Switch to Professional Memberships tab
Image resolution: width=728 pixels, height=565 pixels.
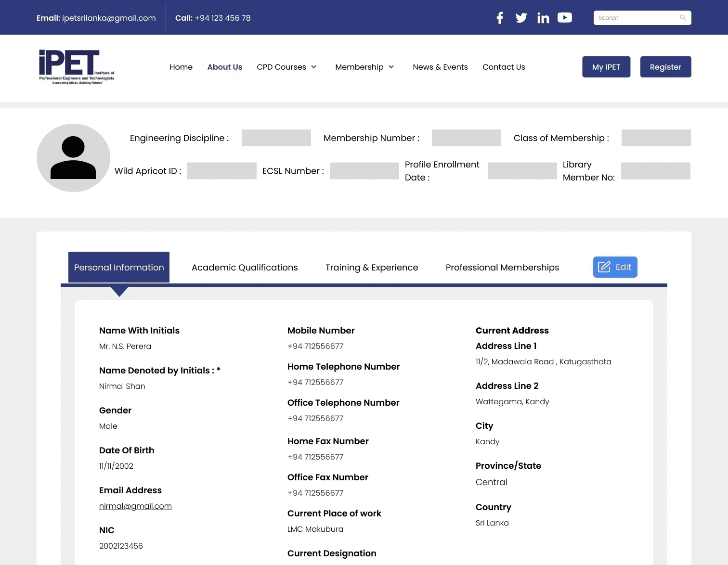502,268
